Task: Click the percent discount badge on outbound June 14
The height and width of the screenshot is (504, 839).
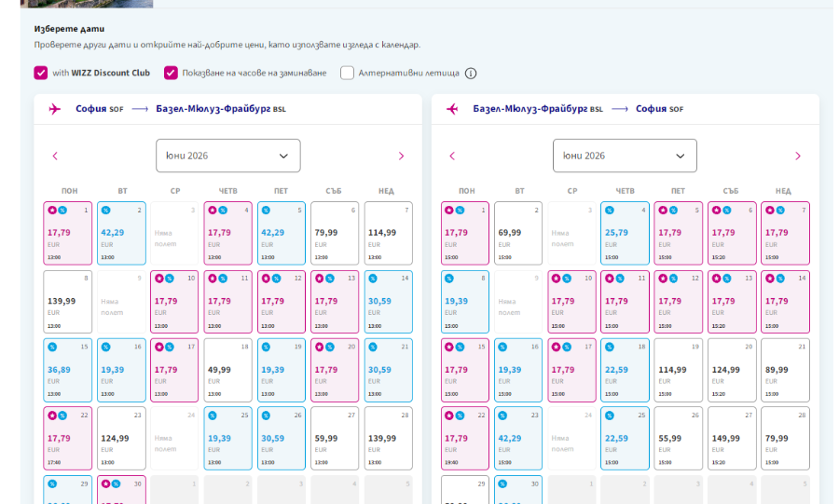Action: click(x=373, y=279)
